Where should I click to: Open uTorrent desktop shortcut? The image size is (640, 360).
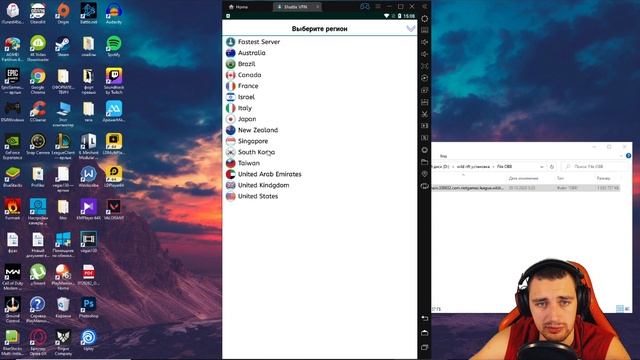pyautogui.click(x=38, y=275)
